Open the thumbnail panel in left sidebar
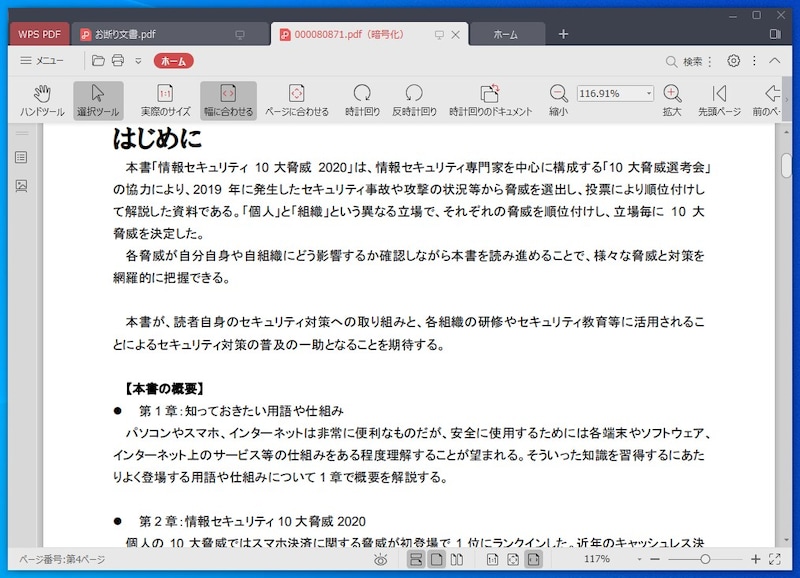The image size is (800, 578). [x=21, y=185]
